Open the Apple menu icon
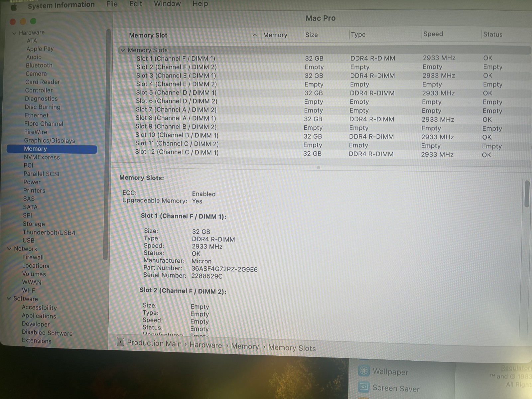The height and width of the screenshot is (399, 532). [x=14, y=7]
